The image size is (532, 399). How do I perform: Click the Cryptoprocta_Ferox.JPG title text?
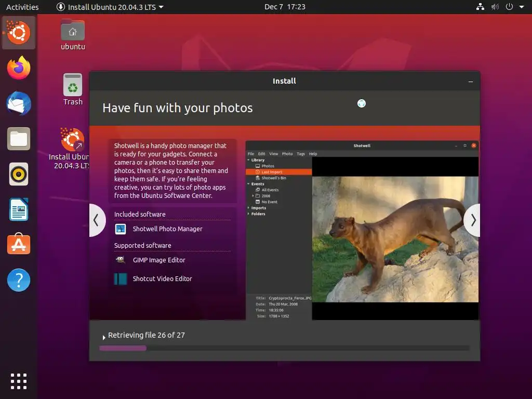[290, 298]
